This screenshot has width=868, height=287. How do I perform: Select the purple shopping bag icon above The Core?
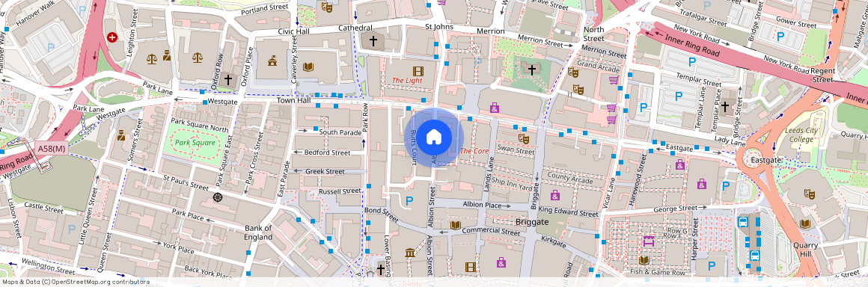(495, 108)
